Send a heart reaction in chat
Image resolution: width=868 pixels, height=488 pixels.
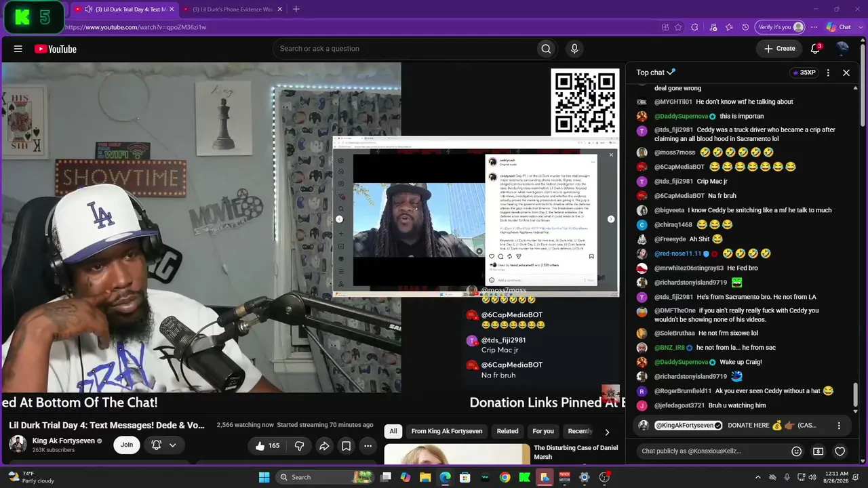[x=840, y=451]
